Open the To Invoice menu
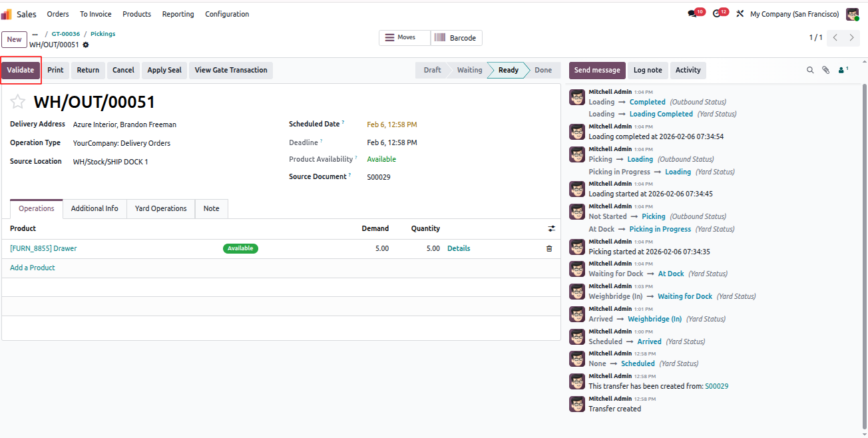The height and width of the screenshot is (438, 868). (x=96, y=14)
